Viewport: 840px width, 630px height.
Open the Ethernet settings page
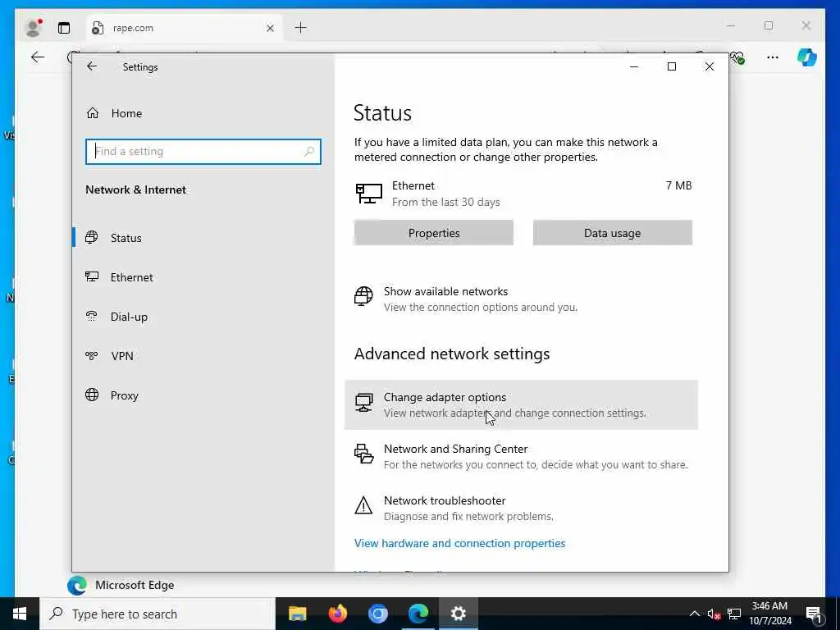[132, 277]
